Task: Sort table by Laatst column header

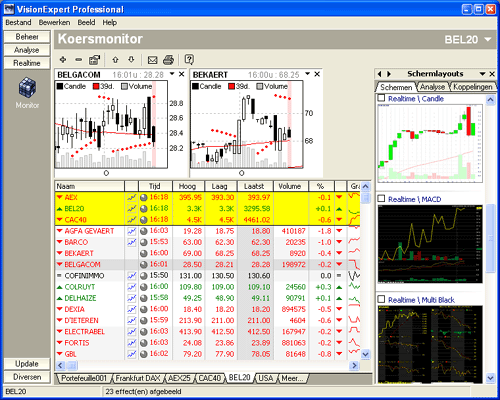Action: [255, 186]
